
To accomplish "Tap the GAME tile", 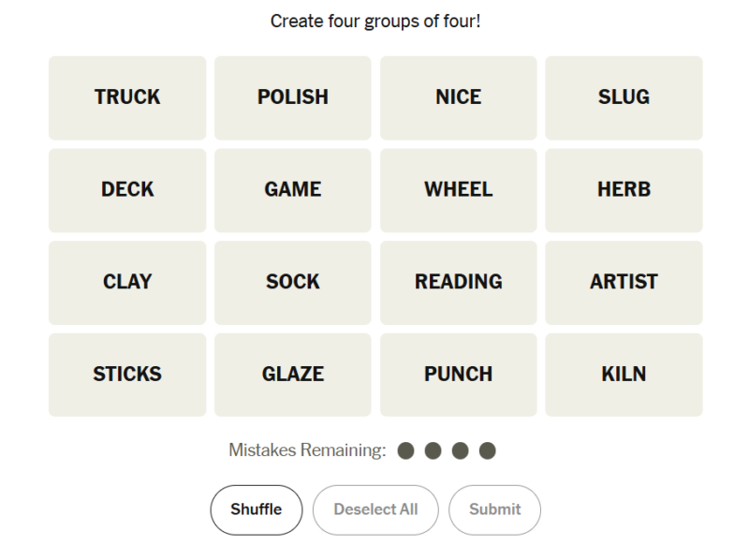I will (293, 190).
